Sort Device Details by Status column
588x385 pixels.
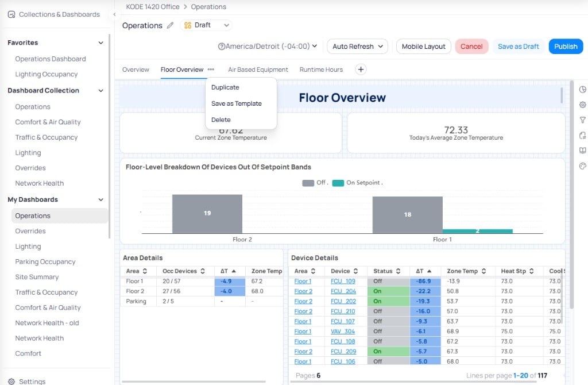(398, 271)
